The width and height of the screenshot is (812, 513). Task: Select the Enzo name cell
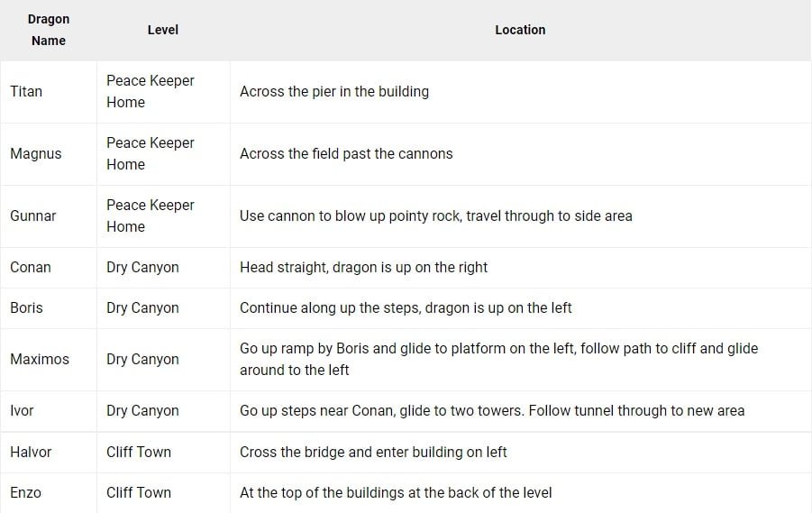click(25, 492)
